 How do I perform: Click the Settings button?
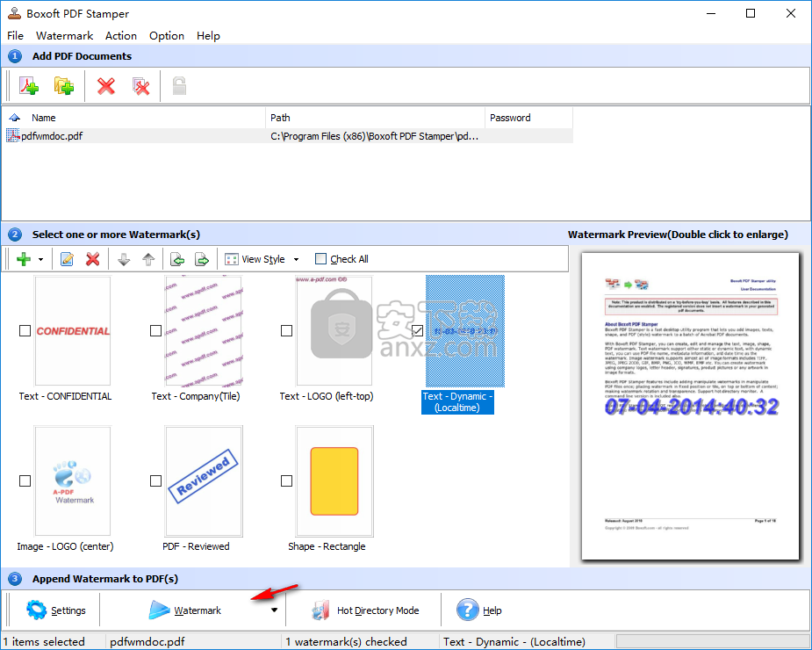56,610
